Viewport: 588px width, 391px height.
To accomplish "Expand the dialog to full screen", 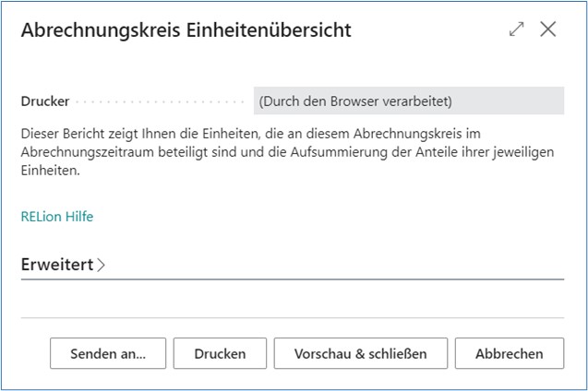I will [x=516, y=30].
